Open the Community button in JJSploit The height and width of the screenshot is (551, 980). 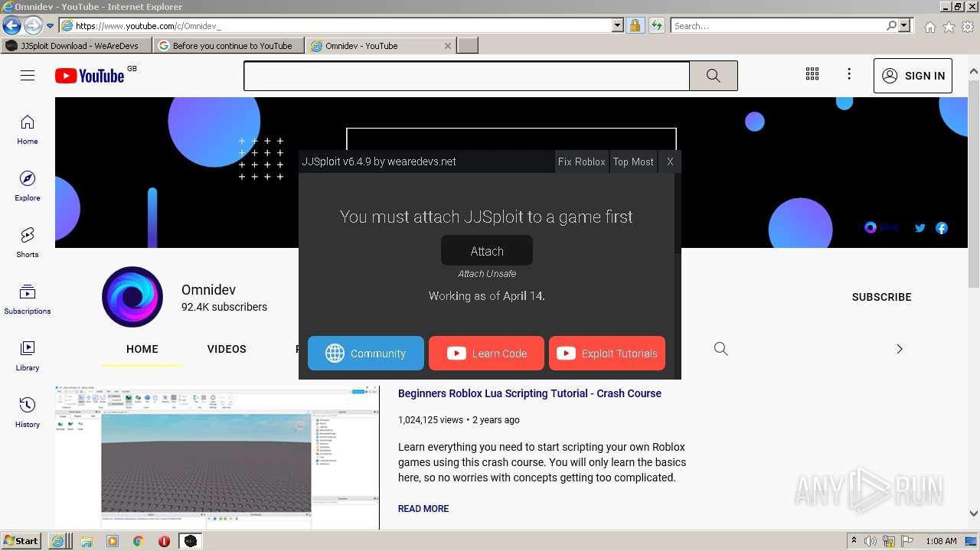tap(366, 353)
